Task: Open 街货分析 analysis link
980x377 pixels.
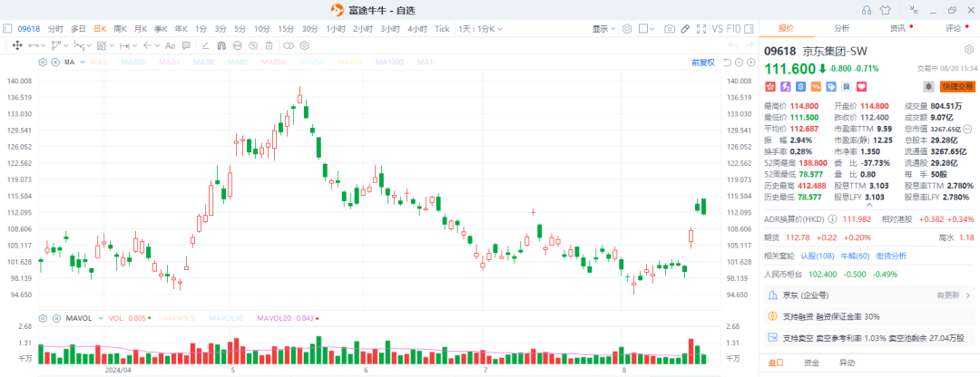Action: pyautogui.click(x=891, y=256)
